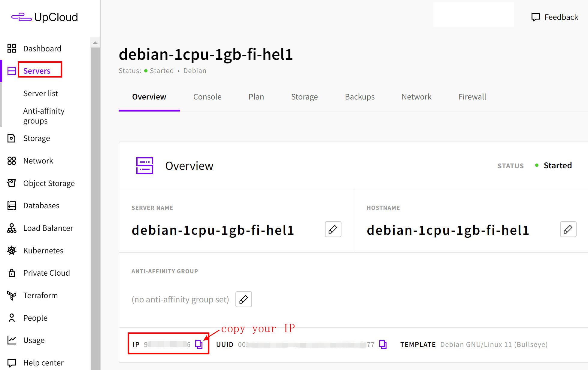Open the Dashboard icon in sidebar
588x370 pixels.
(x=12, y=48)
